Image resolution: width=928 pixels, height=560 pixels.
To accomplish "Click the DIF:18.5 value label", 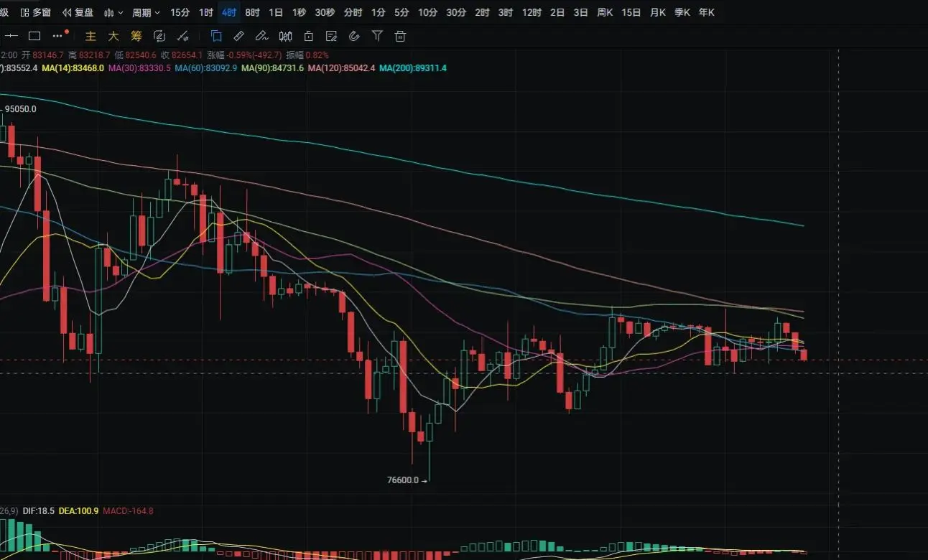I will click(39, 511).
